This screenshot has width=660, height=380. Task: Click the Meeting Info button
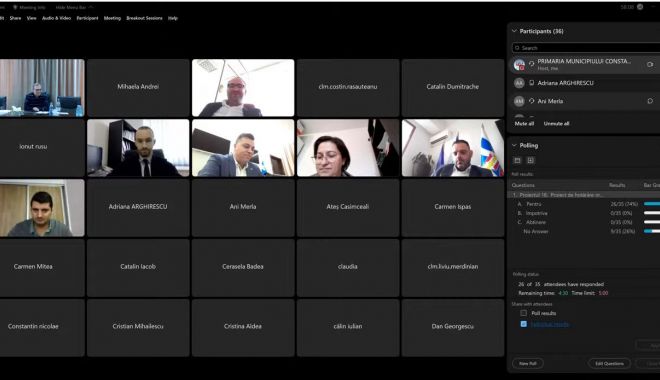29,8
